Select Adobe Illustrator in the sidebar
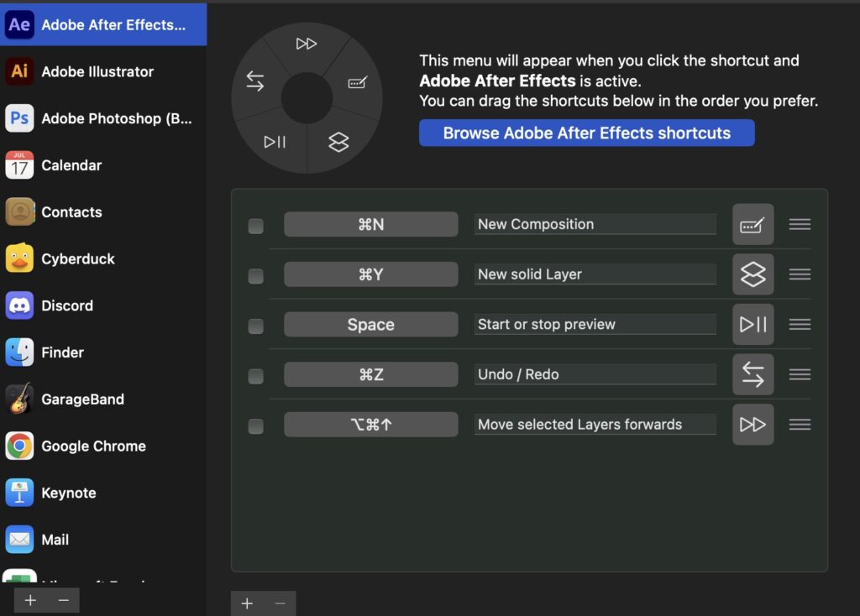Screen dimensions: 860x616 (x=103, y=71)
